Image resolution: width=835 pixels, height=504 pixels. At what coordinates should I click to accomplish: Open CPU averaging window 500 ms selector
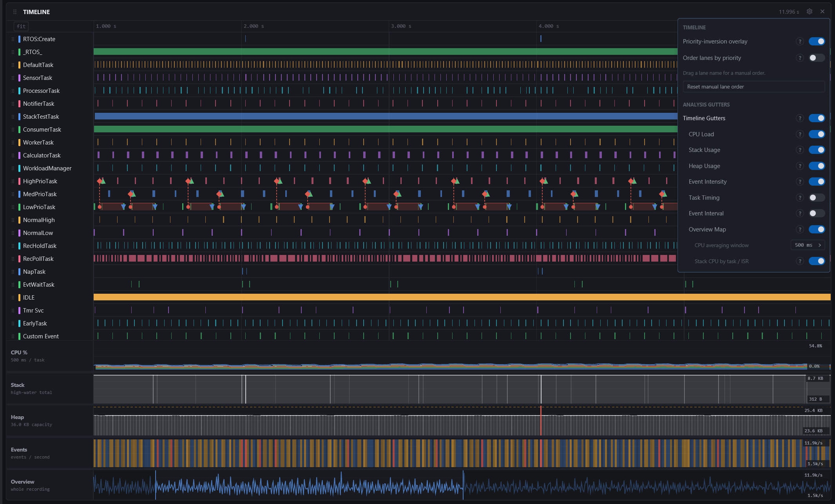[x=808, y=245]
